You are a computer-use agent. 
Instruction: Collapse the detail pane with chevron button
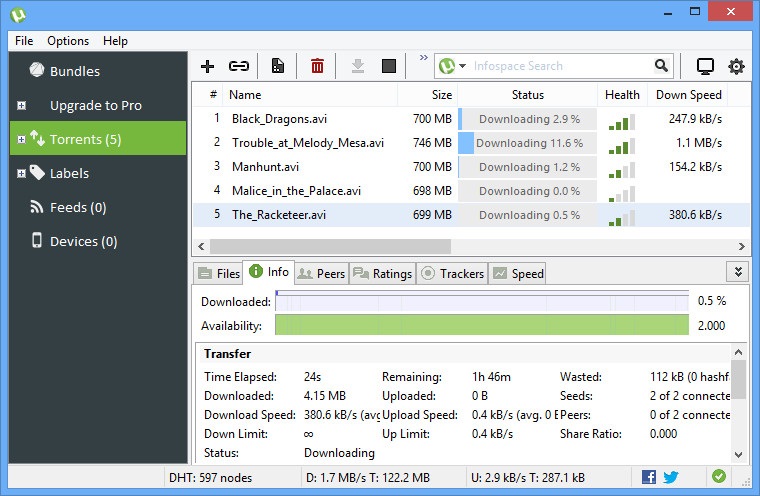pos(738,272)
